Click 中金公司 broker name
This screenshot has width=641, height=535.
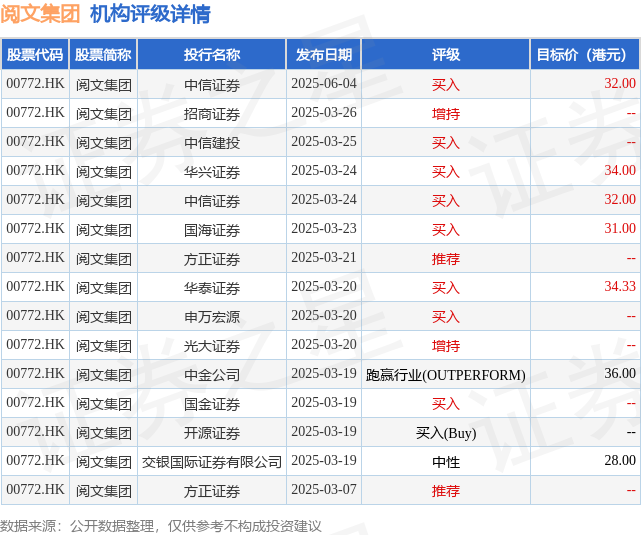212,375
